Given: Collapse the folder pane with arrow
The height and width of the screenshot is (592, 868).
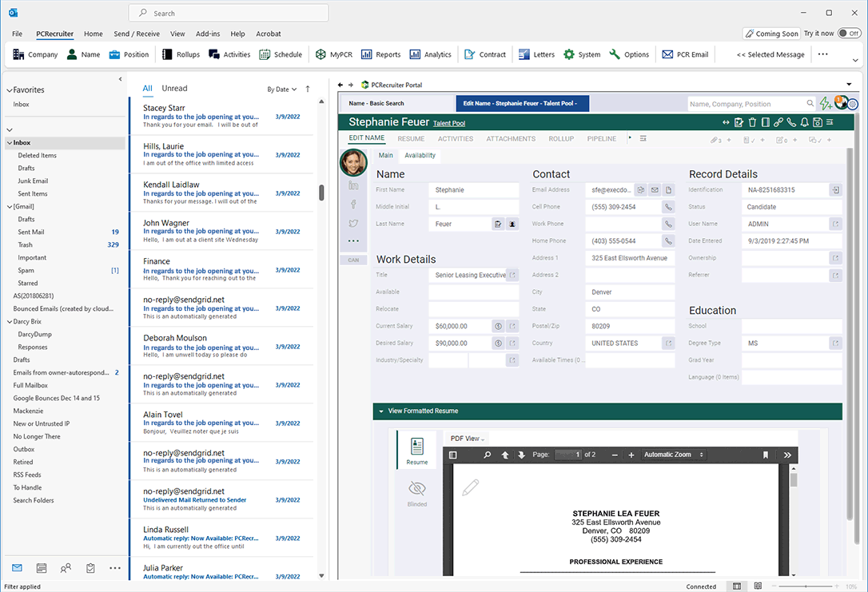Looking at the screenshot, I should click(120, 79).
